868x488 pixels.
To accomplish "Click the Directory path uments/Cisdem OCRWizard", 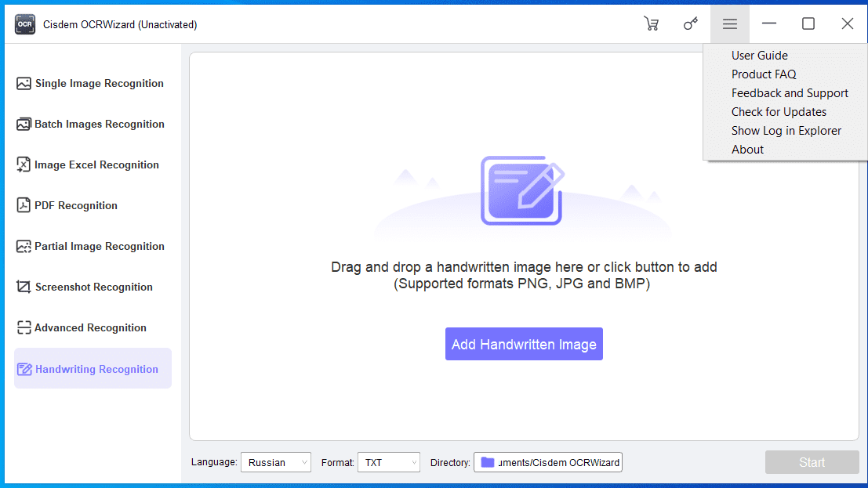I will (559, 463).
